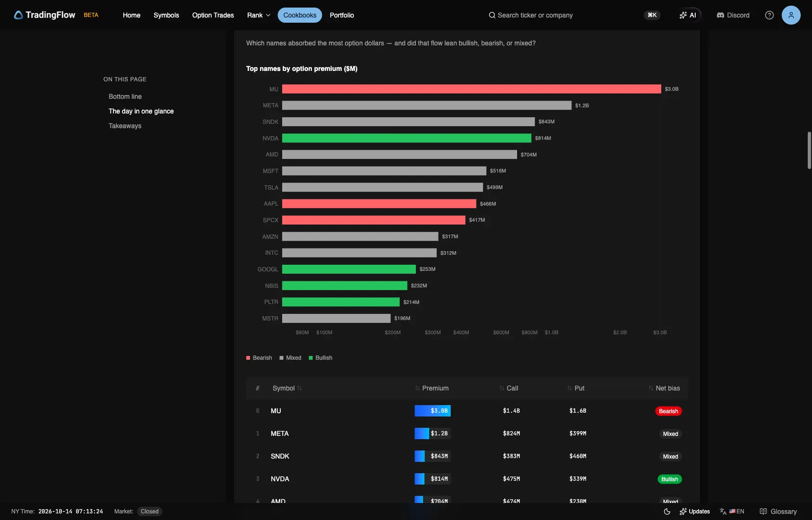Sort table by Premium column
This screenshot has width=812, height=520.
click(x=432, y=388)
